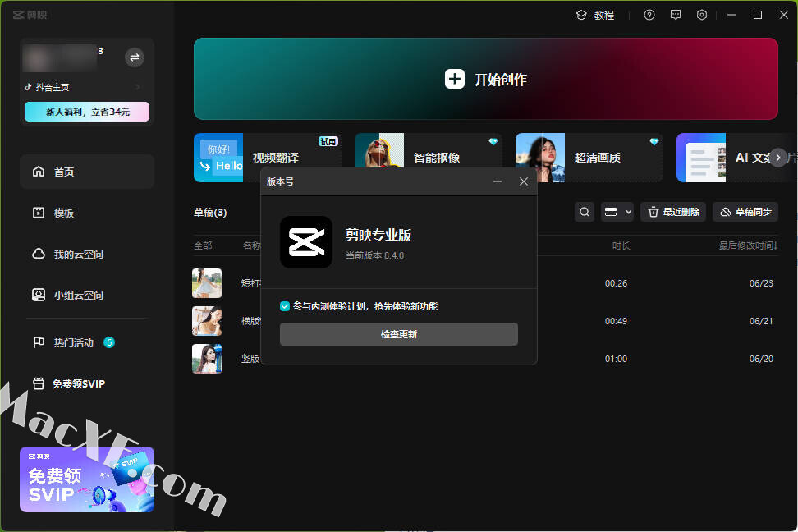The width and height of the screenshot is (798, 532).
Task: Open the list view layout dropdown
Action: (x=617, y=212)
